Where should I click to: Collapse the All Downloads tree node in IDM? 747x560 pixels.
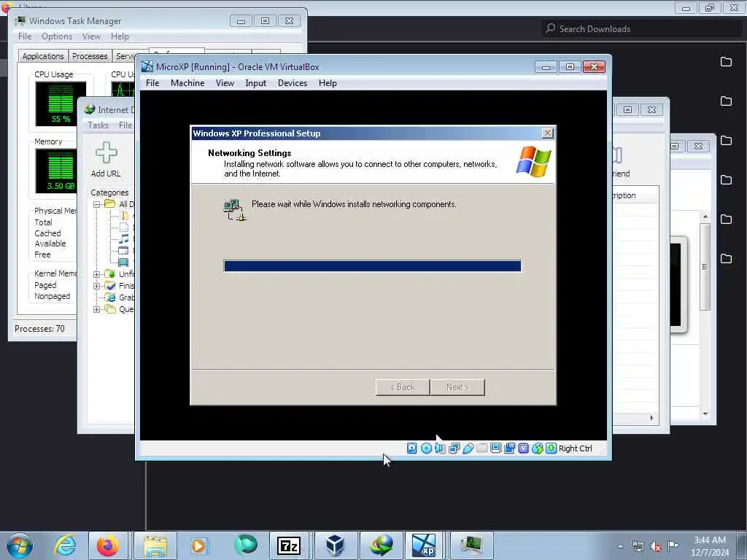[96, 204]
